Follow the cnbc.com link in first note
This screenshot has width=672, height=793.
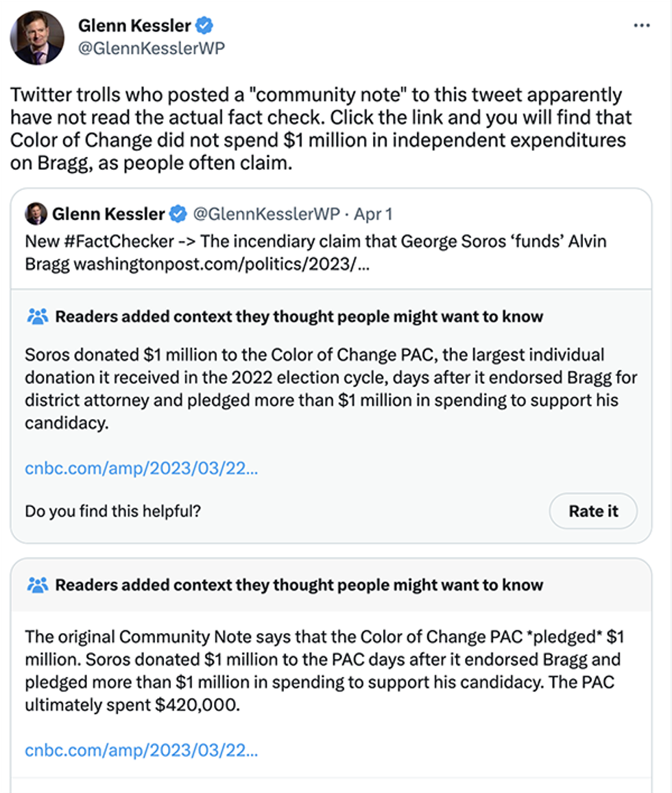click(x=141, y=469)
